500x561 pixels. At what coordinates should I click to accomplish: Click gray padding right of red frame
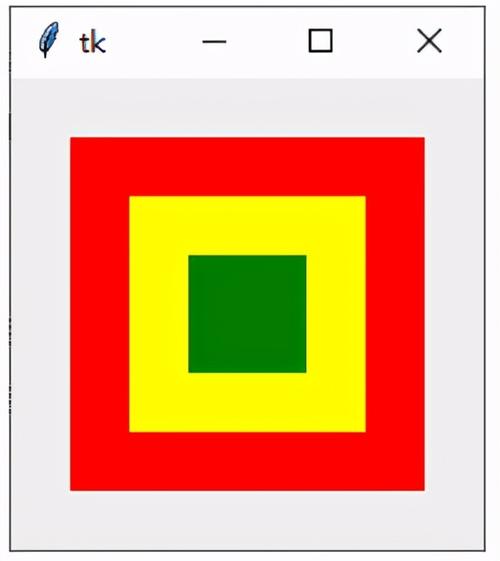(454, 314)
